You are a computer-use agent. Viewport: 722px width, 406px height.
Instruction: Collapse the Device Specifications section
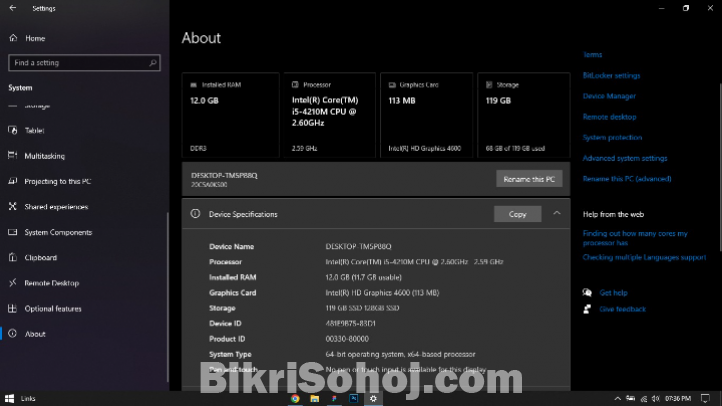point(557,214)
